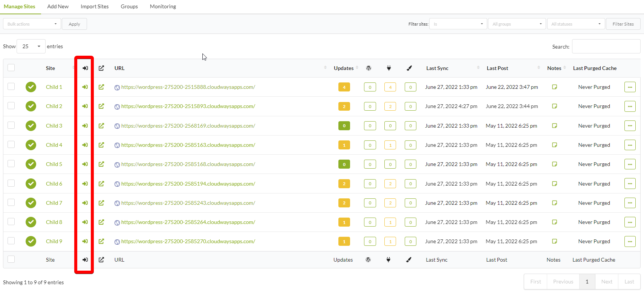Switch to the Import Sites tab
Image resolution: width=644 pixels, height=297 pixels.
(95, 6)
